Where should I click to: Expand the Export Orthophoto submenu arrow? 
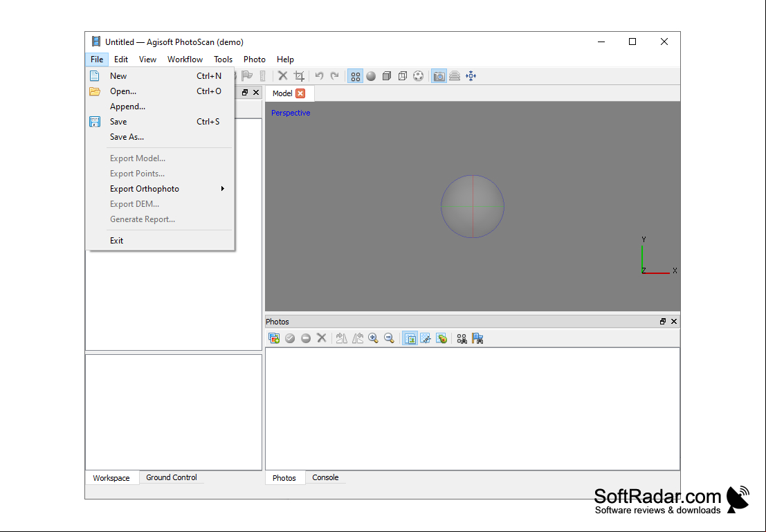pyautogui.click(x=222, y=189)
